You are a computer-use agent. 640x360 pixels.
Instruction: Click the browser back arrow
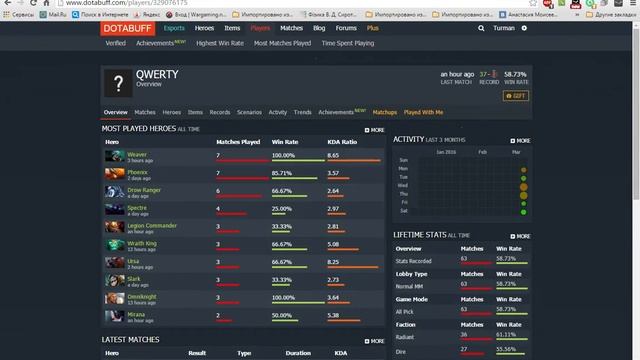coord(8,3)
